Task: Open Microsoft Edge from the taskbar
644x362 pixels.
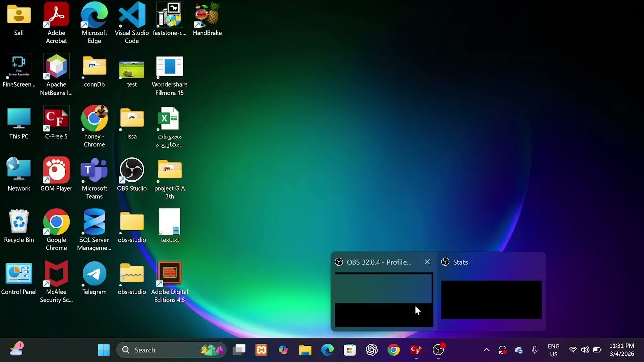Action: 328,350
